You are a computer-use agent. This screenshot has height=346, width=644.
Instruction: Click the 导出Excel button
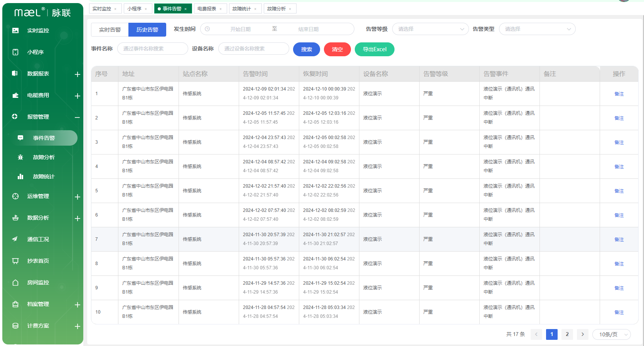[x=374, y=49]
